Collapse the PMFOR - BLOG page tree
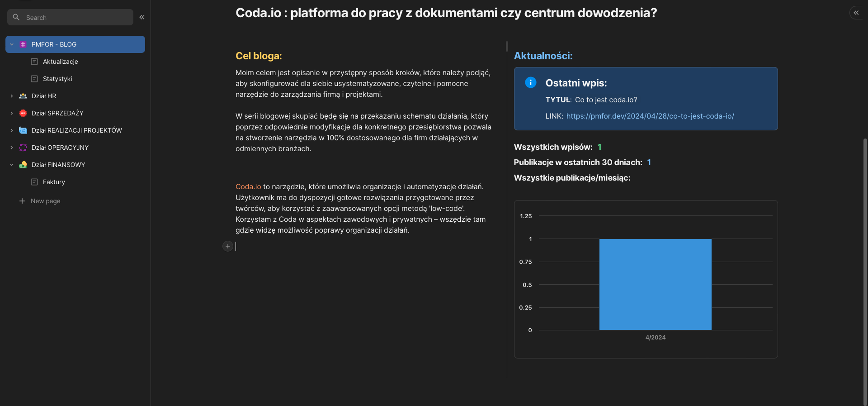Viewport: 868px width, 406px height. click(x=12, y=44)
